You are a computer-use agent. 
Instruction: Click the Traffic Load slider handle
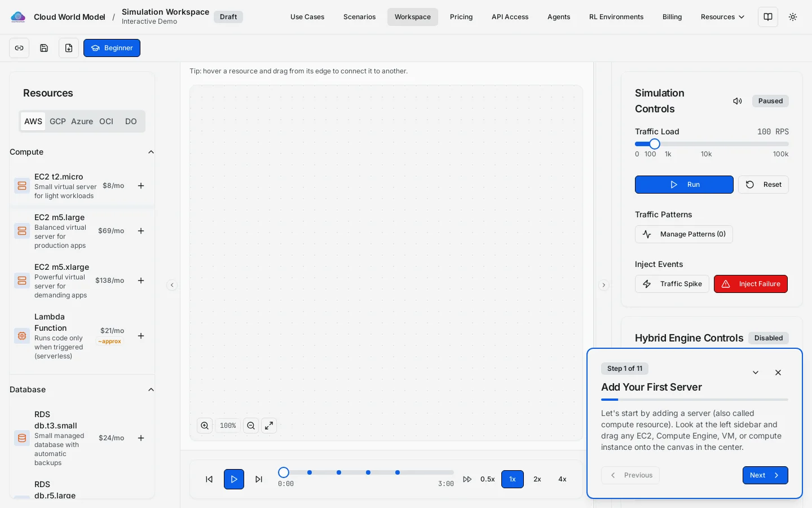coord(655,144)
